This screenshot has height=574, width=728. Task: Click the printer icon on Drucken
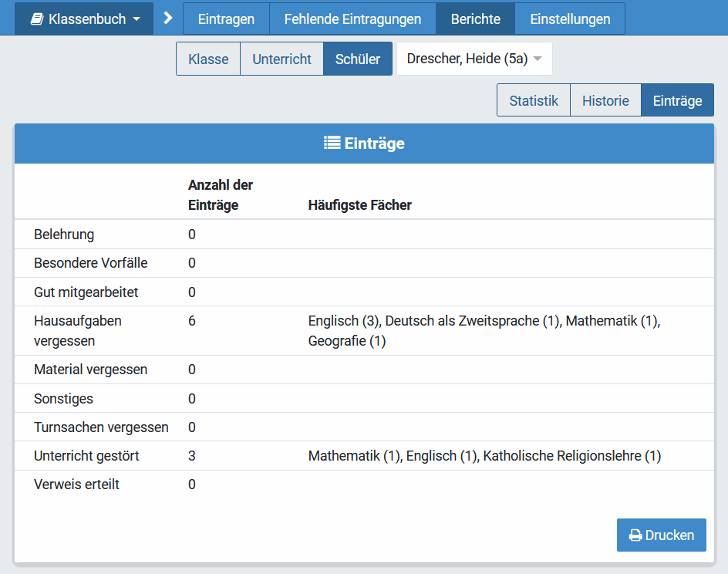point(635,535)
